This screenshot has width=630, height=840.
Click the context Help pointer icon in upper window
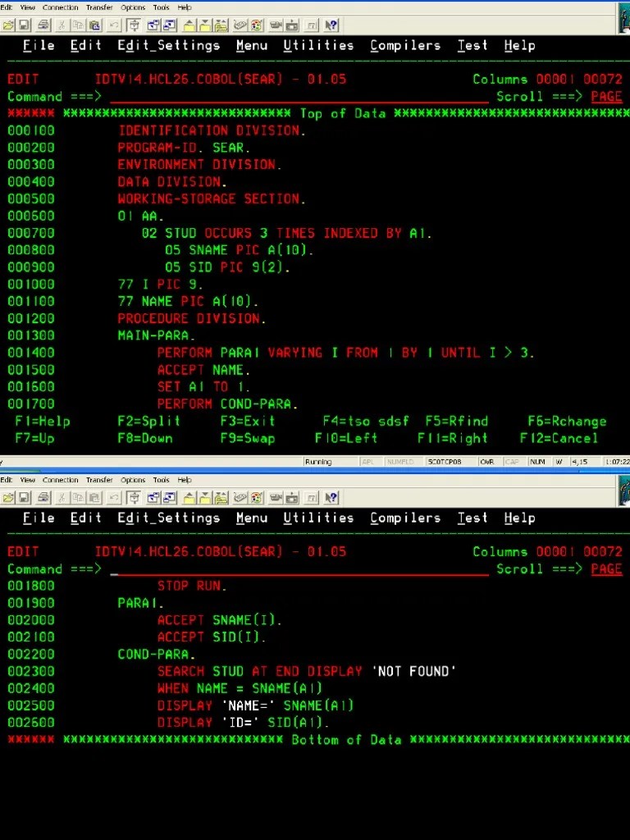pyautogui.click(x=331, y=25)
